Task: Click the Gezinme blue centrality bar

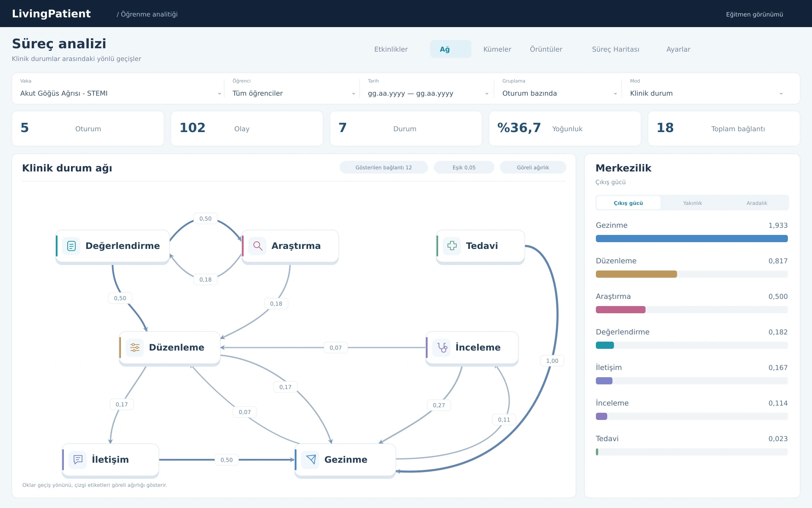Action: (691, 239)
